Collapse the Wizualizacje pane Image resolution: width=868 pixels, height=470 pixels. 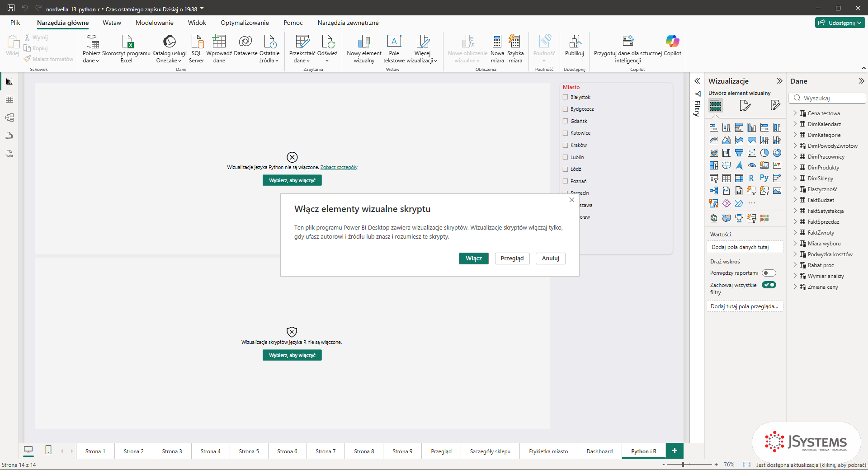coord(779,81)
